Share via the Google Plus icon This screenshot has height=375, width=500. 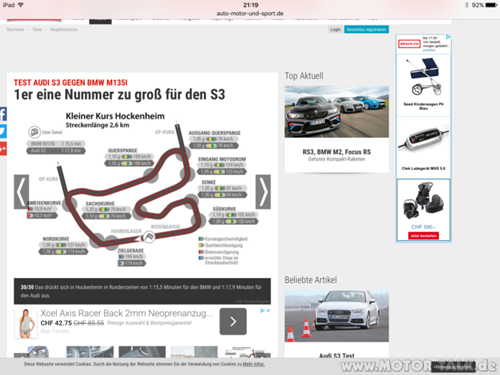click(x=3, y=149)
